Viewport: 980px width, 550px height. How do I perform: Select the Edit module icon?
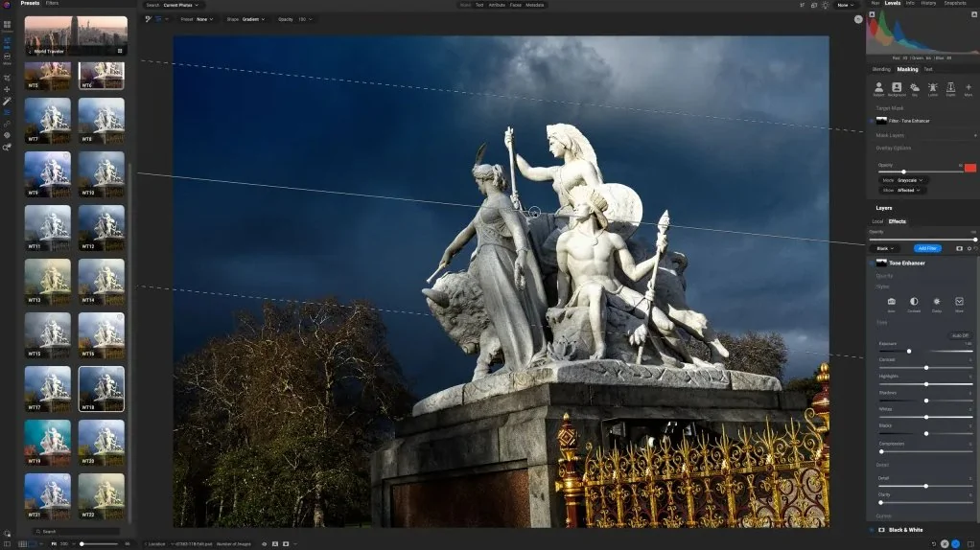coord(7,42)
